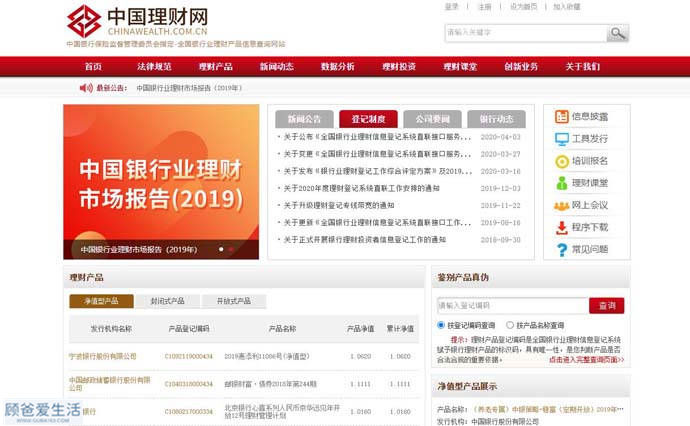Screen dimensions: 690x426
Task: Open 理财投资 navigation item
Action: click(399, 66)
